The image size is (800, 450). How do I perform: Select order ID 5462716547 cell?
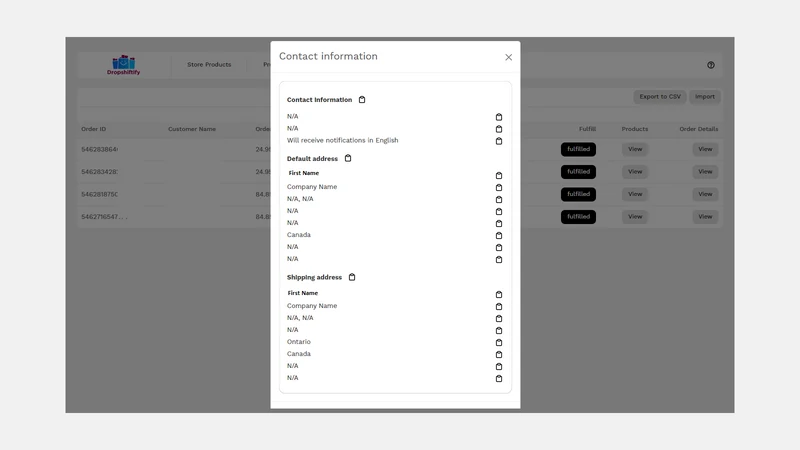(x=104, y=217)
